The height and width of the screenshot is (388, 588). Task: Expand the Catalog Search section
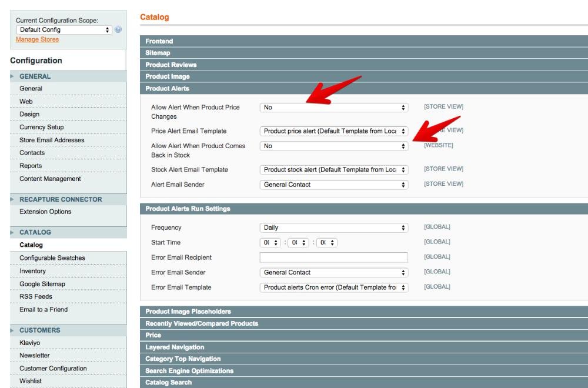[363, 383]
